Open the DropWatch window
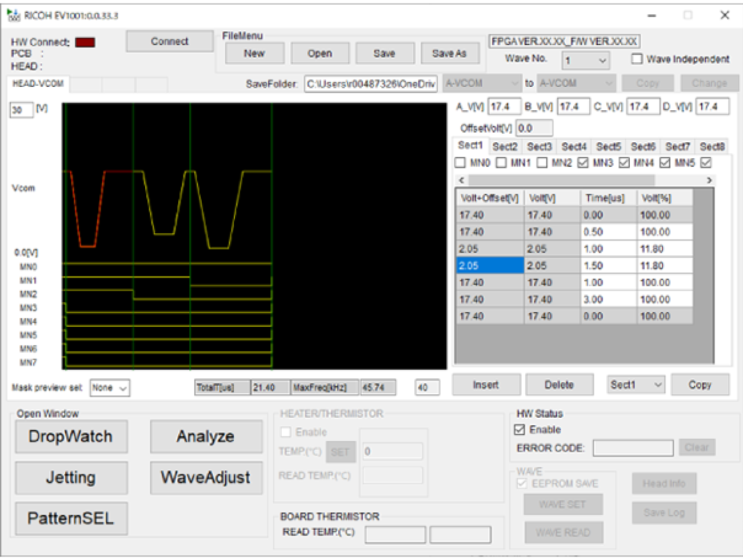Screen dimensions: 743x560 [71, 437]
